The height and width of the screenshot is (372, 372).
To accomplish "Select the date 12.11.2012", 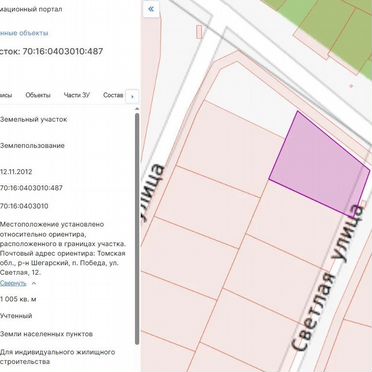I will (16, 172).
